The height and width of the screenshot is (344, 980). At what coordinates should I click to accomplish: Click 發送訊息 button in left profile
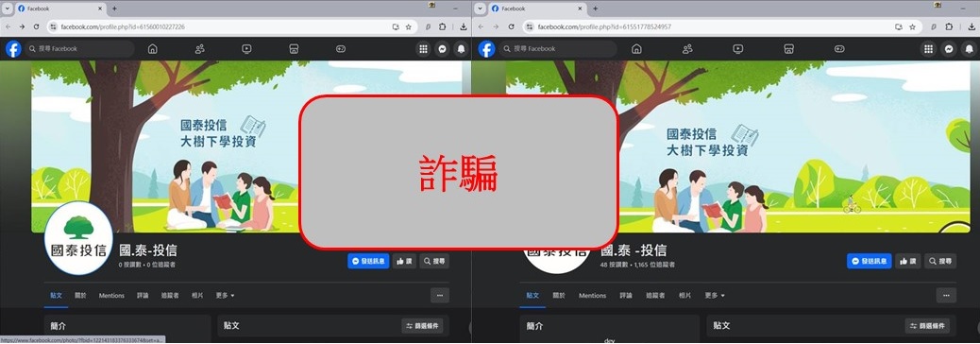[x=368, y=262]
